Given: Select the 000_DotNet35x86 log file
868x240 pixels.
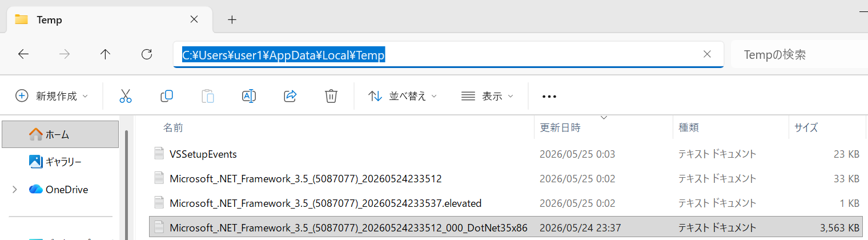Looking at the screenshot, I should [x=504, y=227].
